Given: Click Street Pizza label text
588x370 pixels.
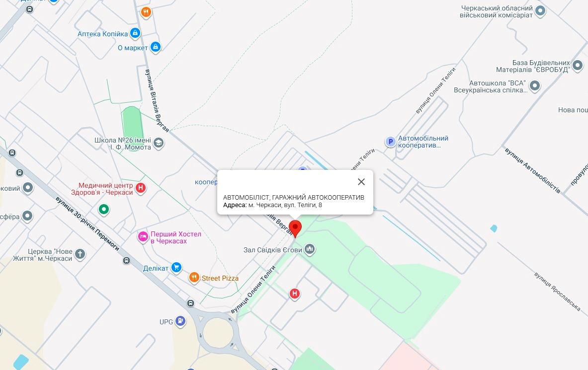Looking at the screenshot, I should [x=220, y=278].
